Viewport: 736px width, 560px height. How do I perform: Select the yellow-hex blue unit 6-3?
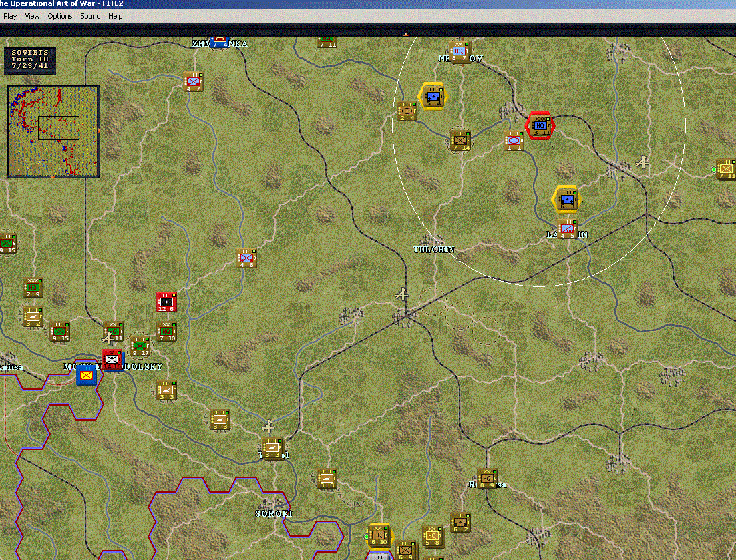click(566, 200)
